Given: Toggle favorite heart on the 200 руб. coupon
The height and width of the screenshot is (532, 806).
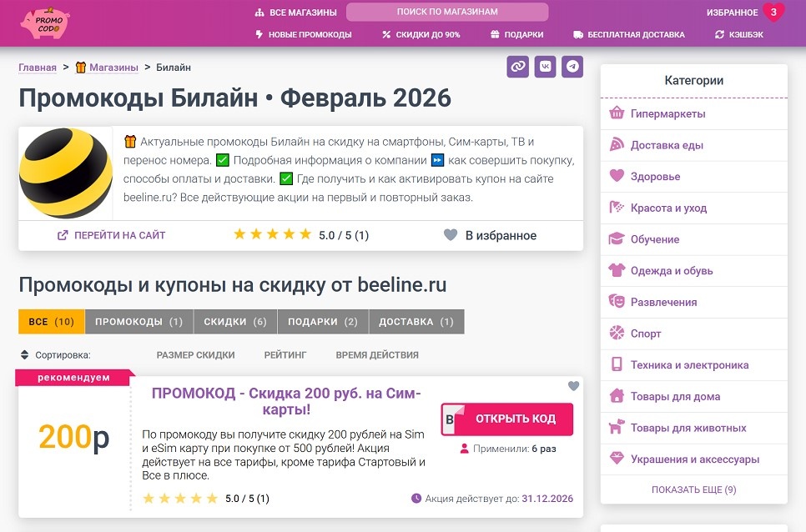Looking at the screenshot, I should [x=574, y=385].
